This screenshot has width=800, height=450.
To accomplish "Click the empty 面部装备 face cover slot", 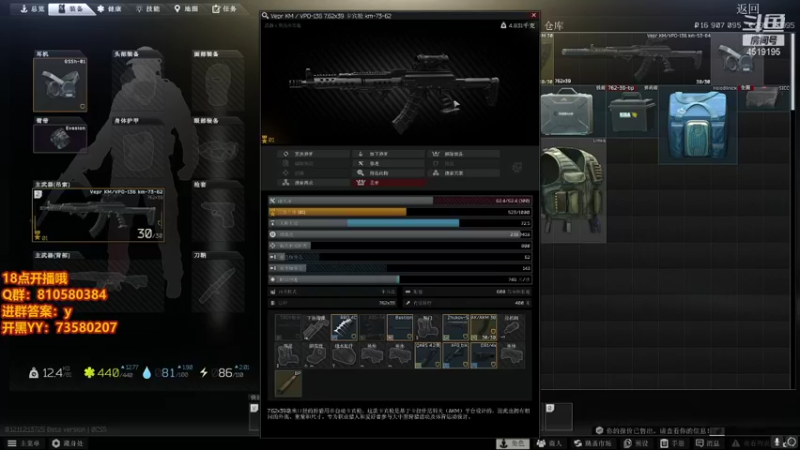I will tap(218, 84).
